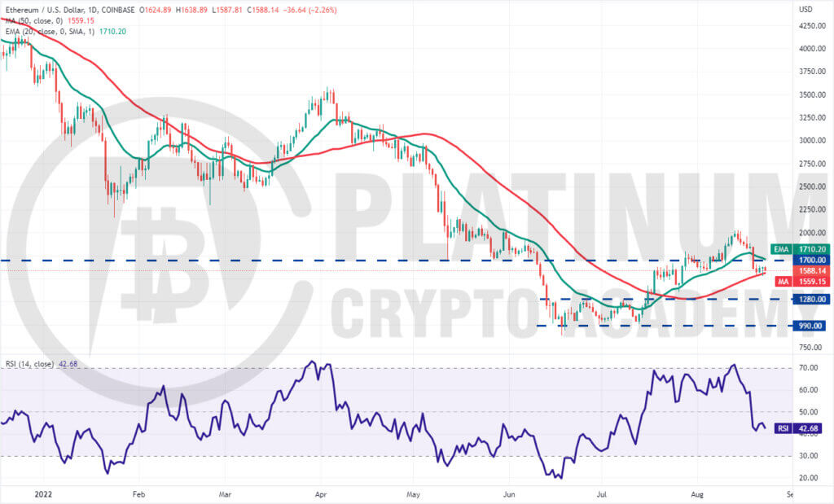834x504 pixels.
Task: Click the 60.00 RSI axis label
Action: [x=809, y=390]
